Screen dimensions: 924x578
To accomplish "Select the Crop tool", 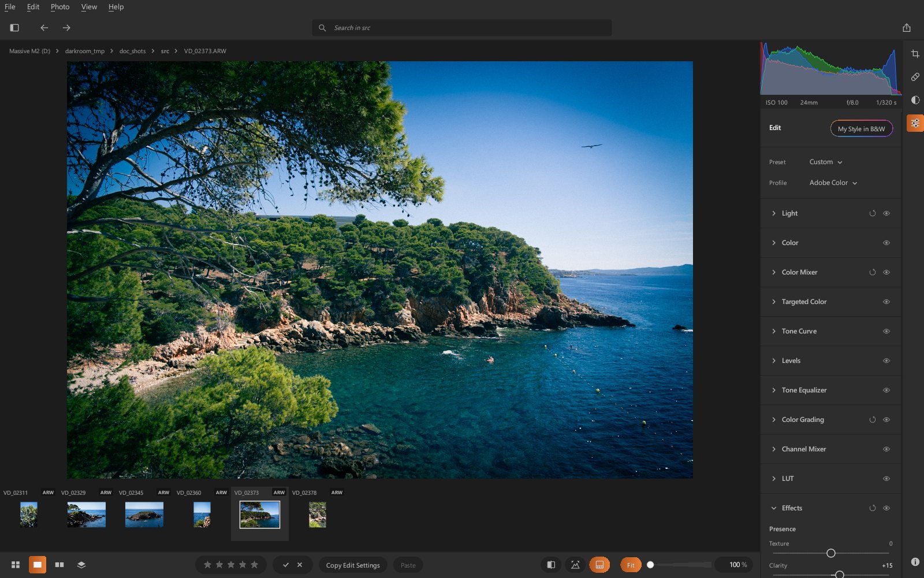I will coord(915,54).
